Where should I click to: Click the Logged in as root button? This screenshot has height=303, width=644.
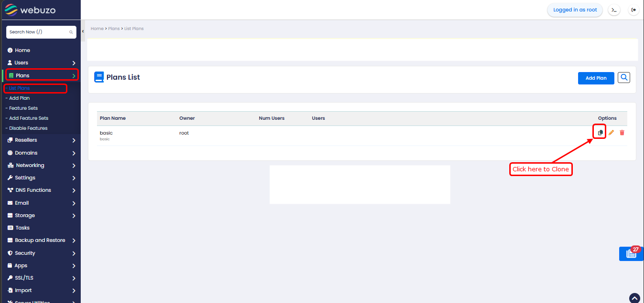click(x=575, y=10)
